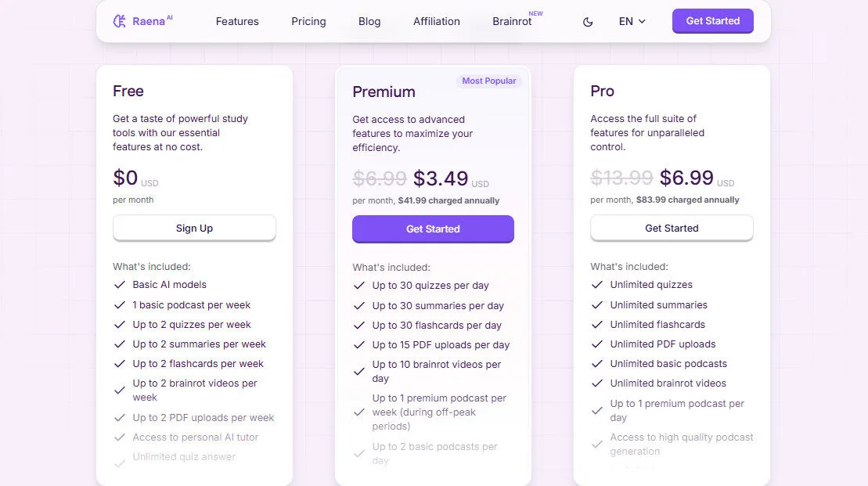Open the Features menu item
The height and width of the screenshot is (486, 868).
237,21
